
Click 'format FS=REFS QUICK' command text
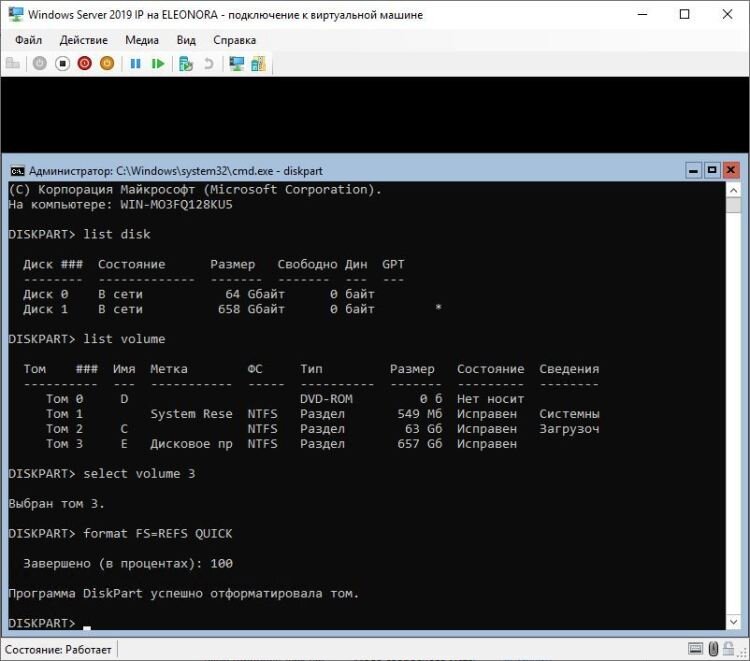point(157,534)
